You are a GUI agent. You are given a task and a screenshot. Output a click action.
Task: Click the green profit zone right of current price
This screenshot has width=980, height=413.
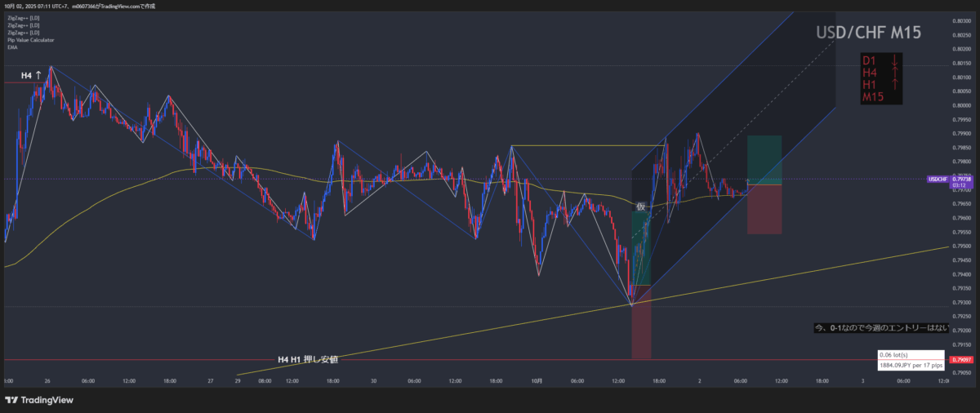click(764, 159)
